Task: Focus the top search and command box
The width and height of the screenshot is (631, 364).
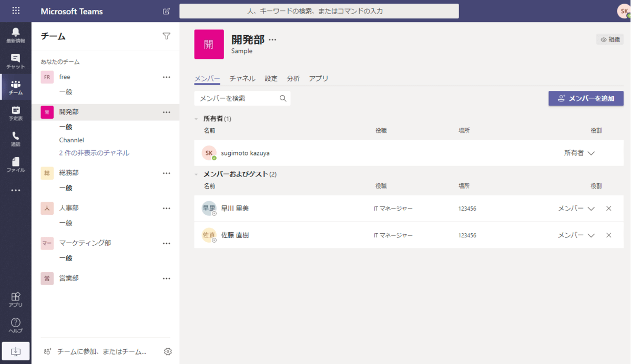Action: 319,11
